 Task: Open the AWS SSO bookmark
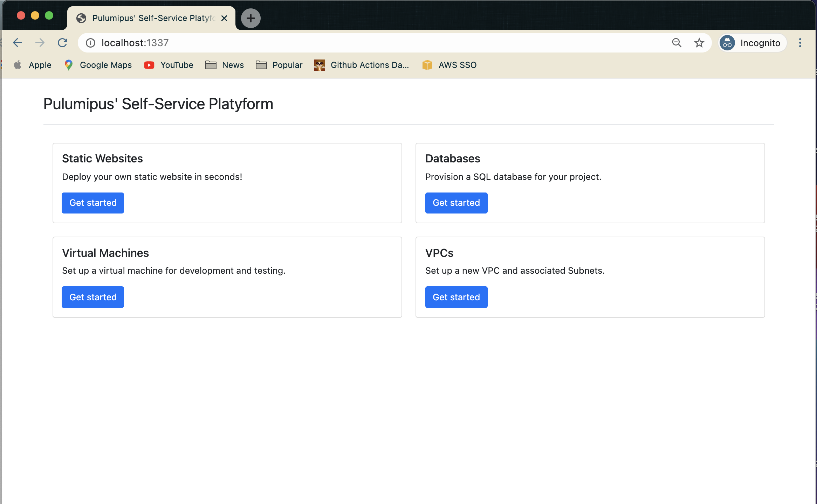pyautogui.click(x=449, y=65)
